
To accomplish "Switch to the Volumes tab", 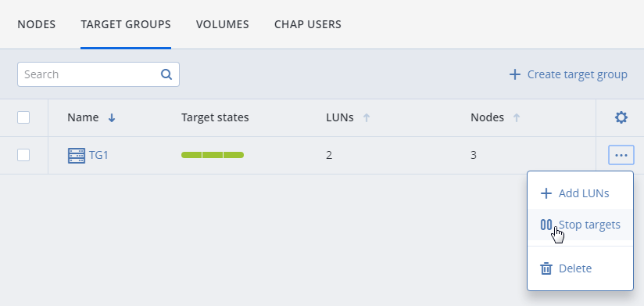I will [x=222, y=25].
